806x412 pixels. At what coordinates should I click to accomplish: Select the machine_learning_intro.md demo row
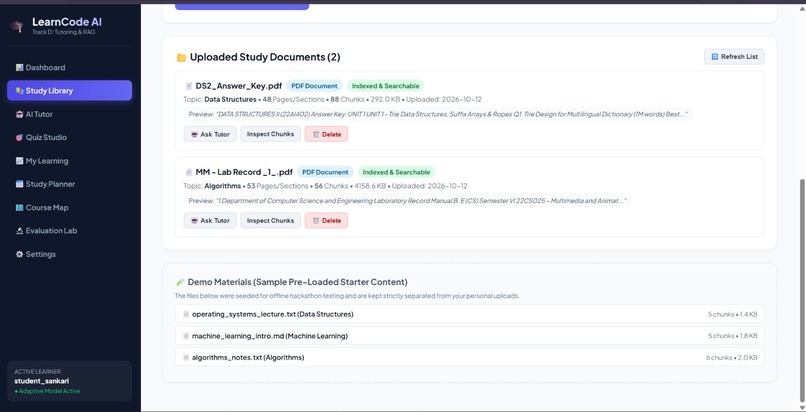pos(469,336)
